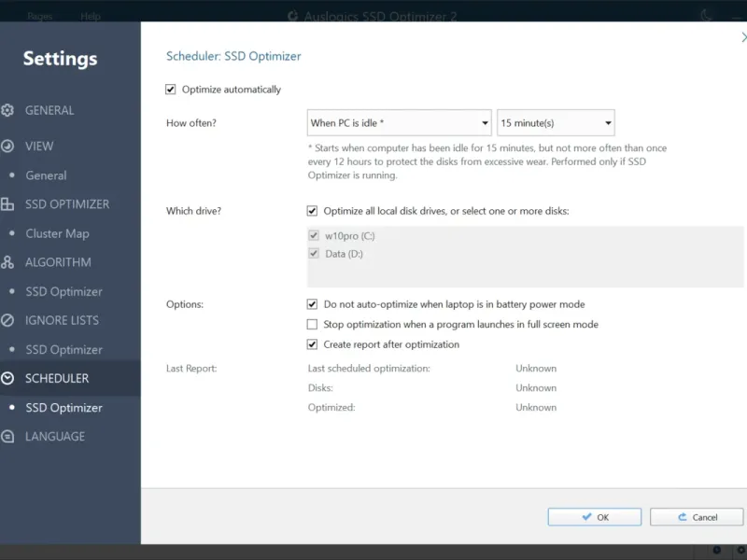Screen dimensions: 747x560
Task: Click the View section icon
Action: (x=7, y=147)
